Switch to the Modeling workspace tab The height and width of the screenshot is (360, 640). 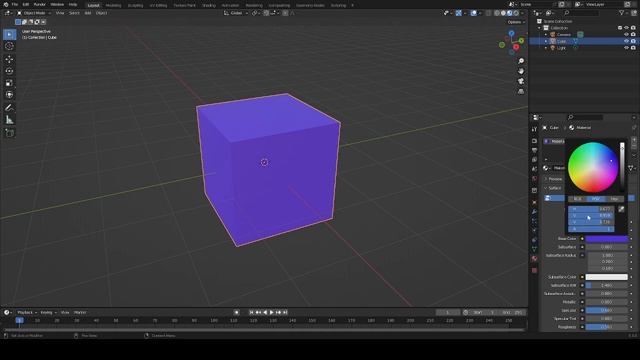tap(113, 5)
